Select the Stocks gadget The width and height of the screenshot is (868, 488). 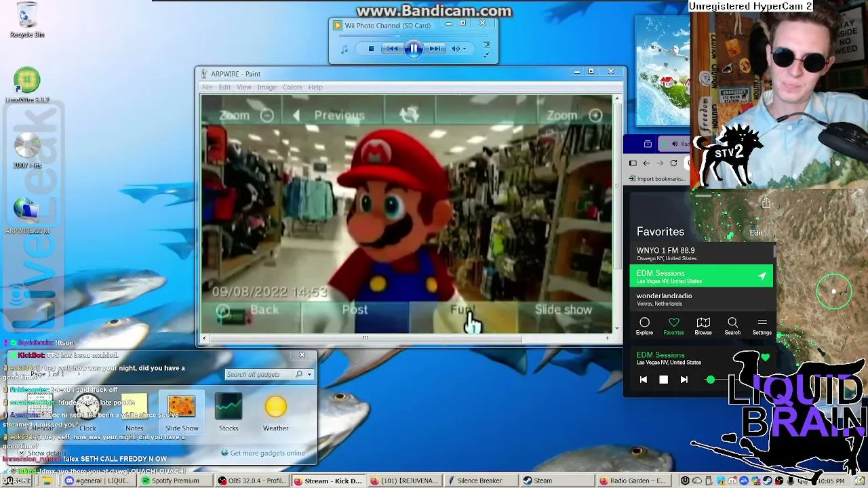[229, 412]
